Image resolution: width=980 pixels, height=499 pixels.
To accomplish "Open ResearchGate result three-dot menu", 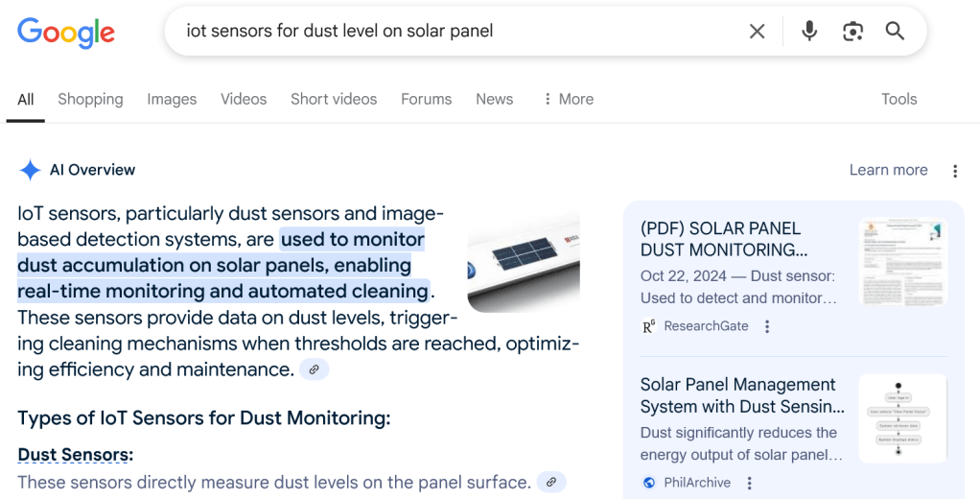I will [x=767, y=326].
